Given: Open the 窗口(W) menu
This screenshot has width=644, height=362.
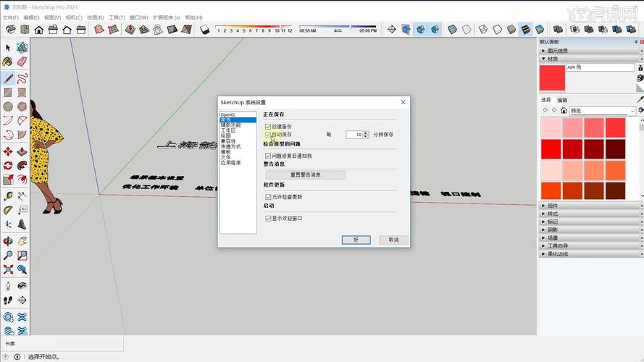Looking at the screenshot, I should point(138,17).
